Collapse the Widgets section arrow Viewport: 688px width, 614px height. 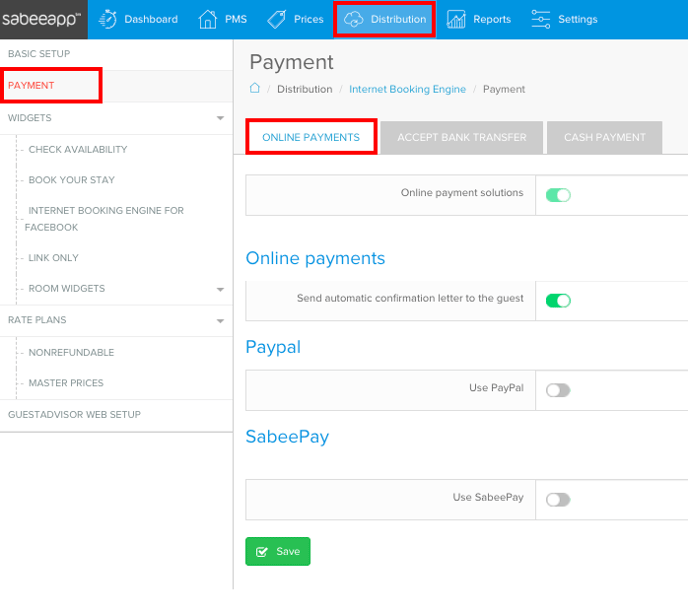(x=220, y=118)
